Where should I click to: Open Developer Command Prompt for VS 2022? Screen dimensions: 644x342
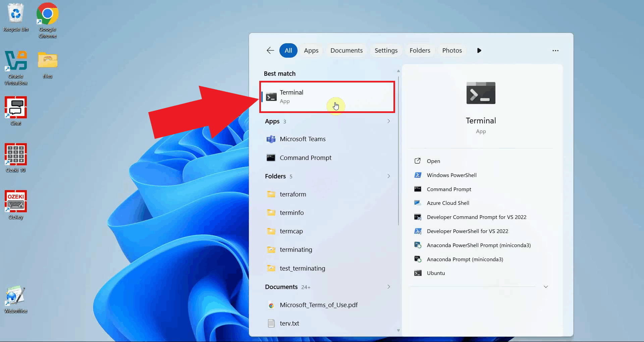point(476,217)
